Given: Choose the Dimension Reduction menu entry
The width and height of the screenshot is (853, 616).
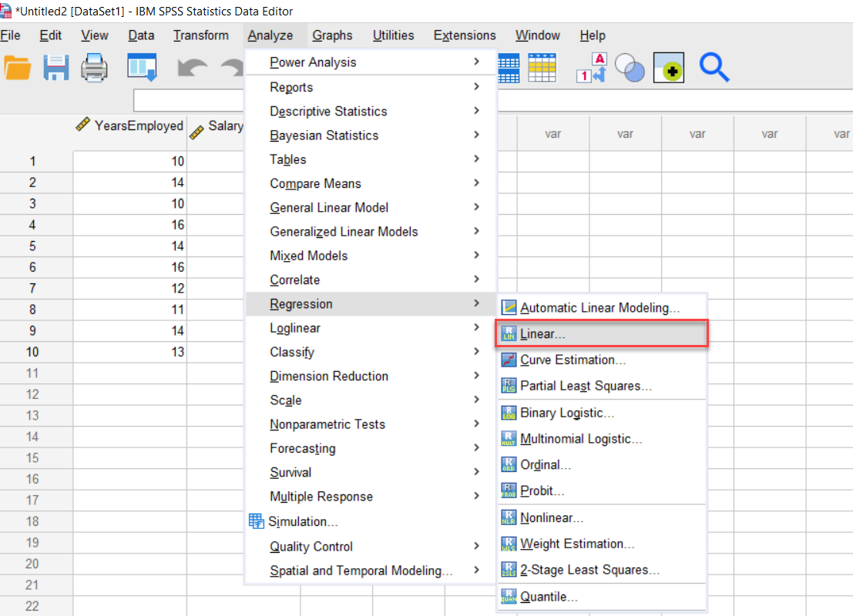Looking at the screenshot, I should pyautogui.click(x=371, y=377).
